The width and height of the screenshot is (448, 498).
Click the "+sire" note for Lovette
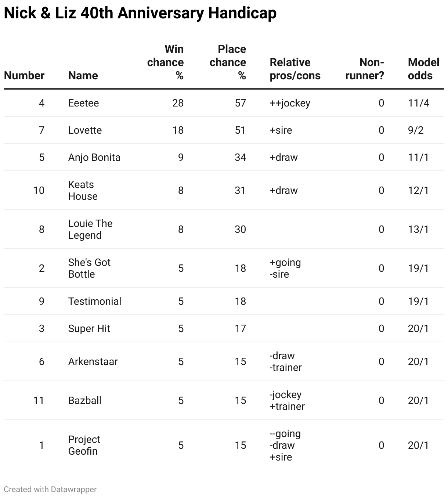coord(281,130)
